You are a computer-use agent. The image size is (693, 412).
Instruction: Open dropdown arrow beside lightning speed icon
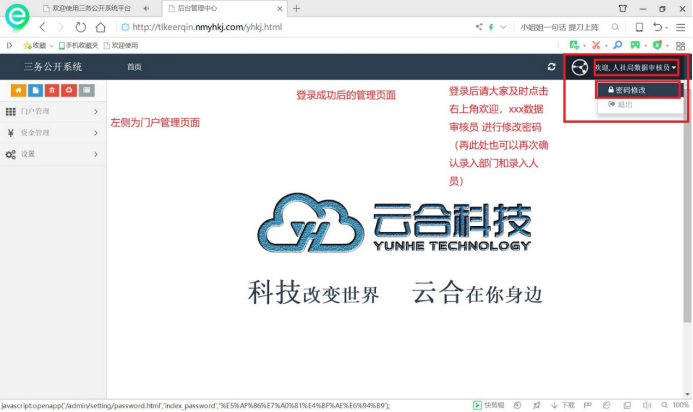click(503, 27)
